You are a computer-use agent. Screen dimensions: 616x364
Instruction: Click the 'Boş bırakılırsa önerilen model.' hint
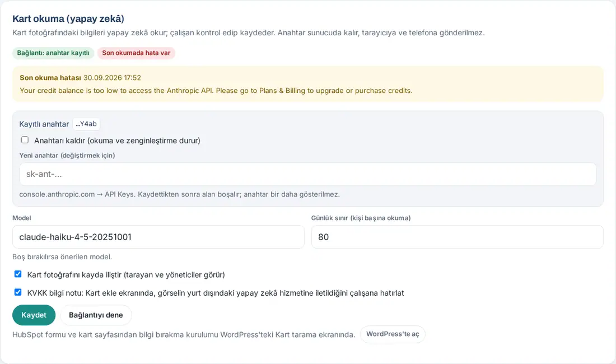click(62, 257)
